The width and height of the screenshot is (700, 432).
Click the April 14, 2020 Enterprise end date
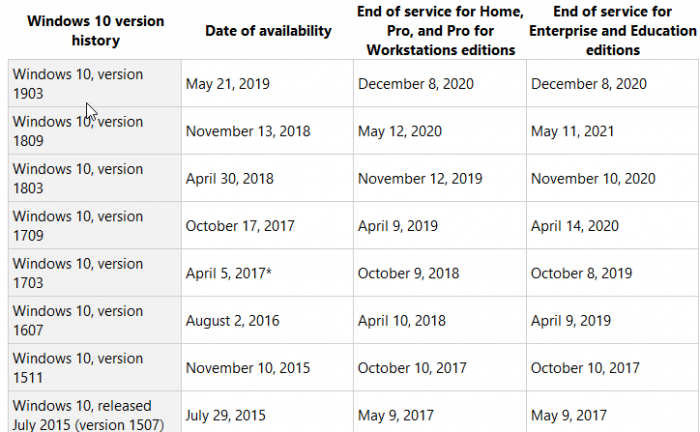(x=574, y=226)
